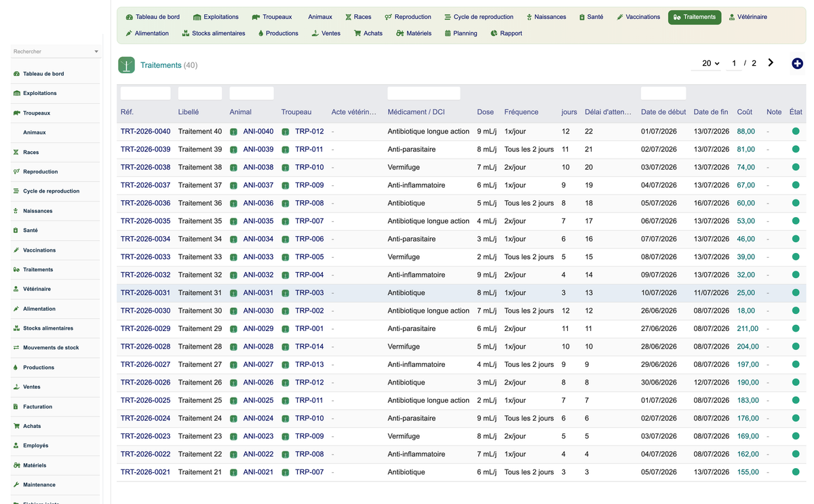Sort by Fréquence column header
The height and width of the screenshot is (504, 814).
[x=522, y=112]
